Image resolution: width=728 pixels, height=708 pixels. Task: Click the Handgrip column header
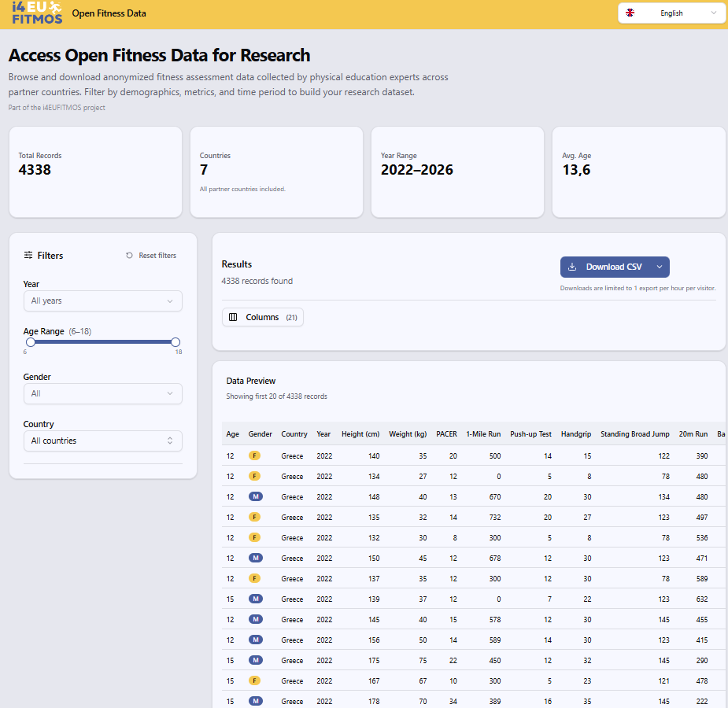[x=576, y=434]
